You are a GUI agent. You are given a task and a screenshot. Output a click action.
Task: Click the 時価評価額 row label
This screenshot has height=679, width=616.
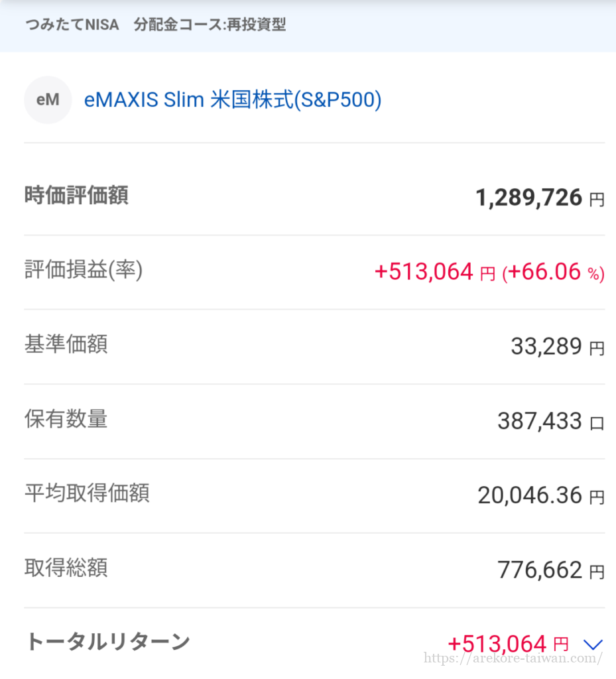76,196
